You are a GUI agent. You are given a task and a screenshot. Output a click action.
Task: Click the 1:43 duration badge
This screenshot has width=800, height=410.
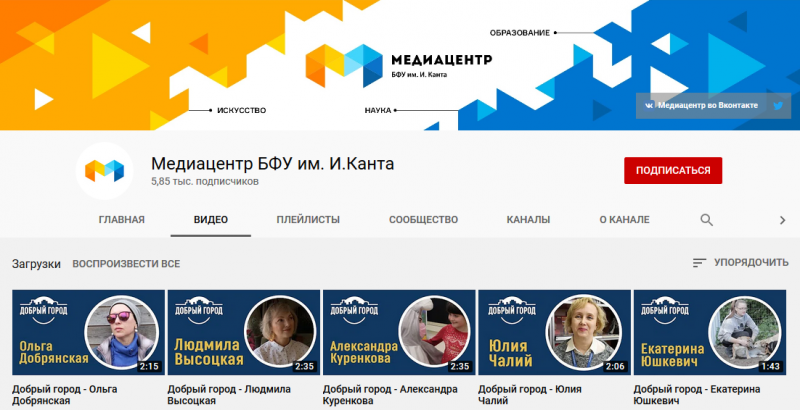pyautogui.click(x=770, y=366)
